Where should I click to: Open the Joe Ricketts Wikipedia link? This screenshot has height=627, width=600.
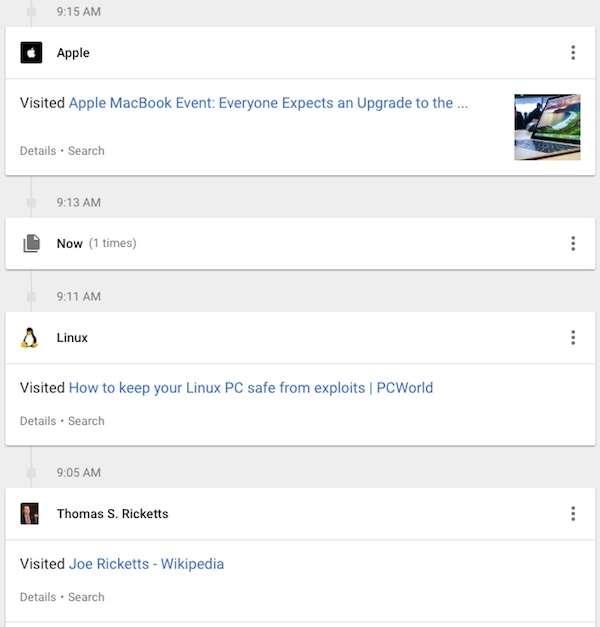click(146, 564)
